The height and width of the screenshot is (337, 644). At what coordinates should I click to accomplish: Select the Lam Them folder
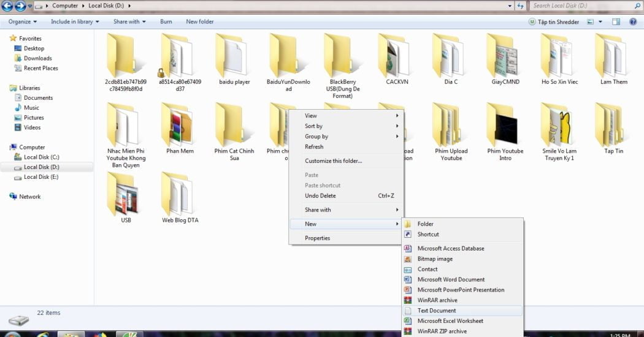click(613, 60)
